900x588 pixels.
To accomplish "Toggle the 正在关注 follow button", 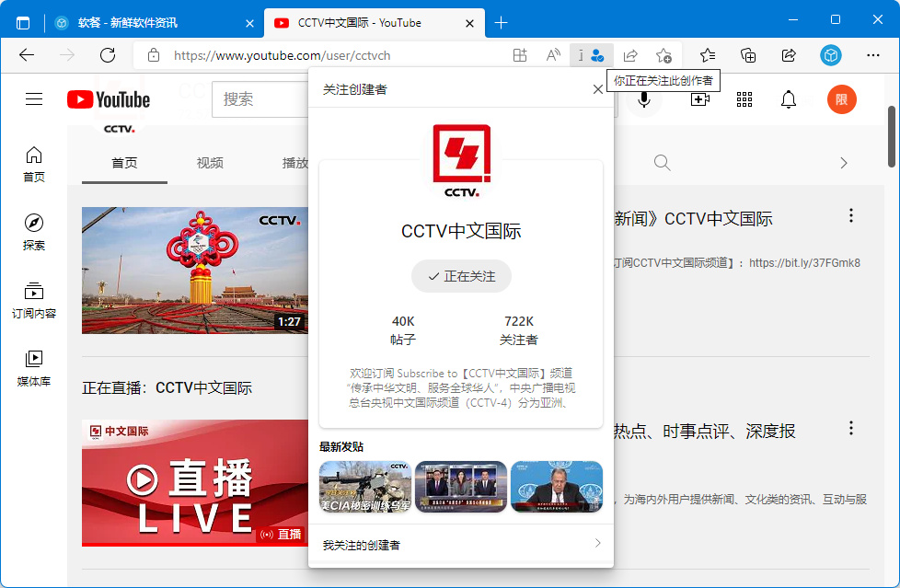I will (461, 276).
